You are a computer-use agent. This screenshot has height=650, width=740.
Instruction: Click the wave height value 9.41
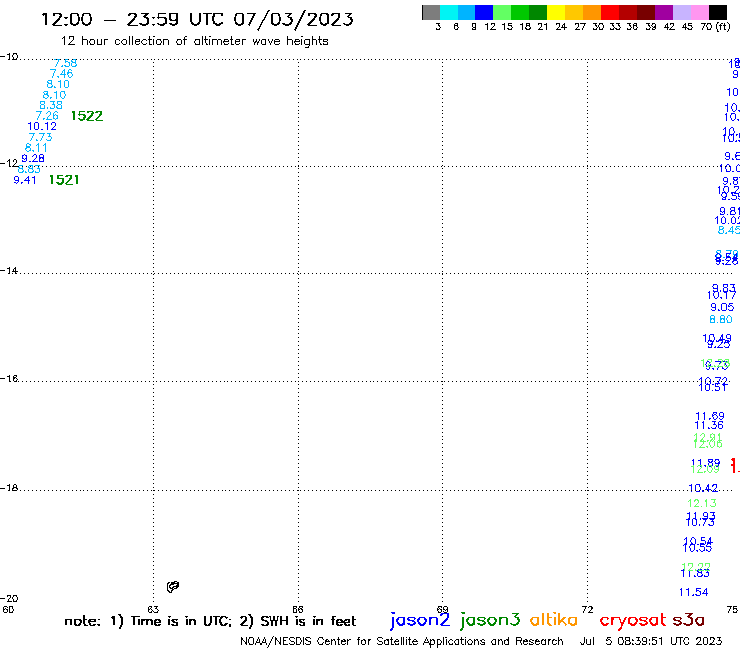(25, 180)
